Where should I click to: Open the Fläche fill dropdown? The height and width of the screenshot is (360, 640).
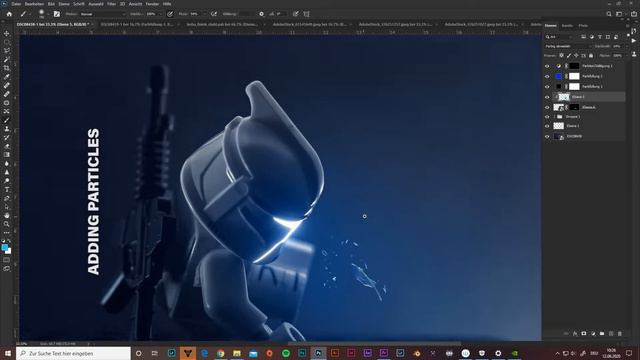coord(627,56)
